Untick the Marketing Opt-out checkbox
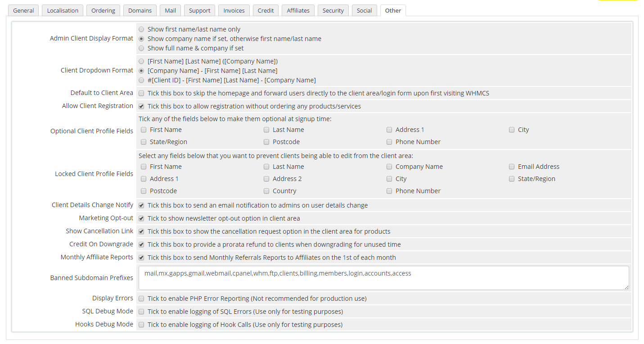The image size is (644, 344). [x=142, y=219]
